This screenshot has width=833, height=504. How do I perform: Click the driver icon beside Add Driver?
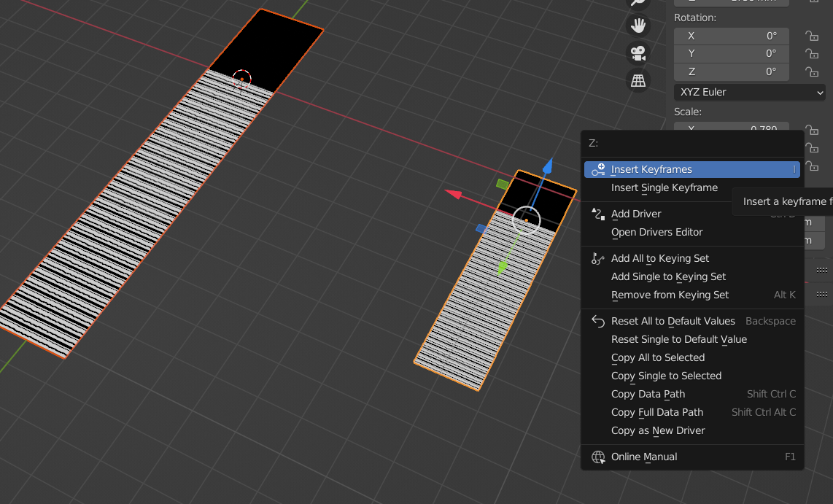[597, 213]
